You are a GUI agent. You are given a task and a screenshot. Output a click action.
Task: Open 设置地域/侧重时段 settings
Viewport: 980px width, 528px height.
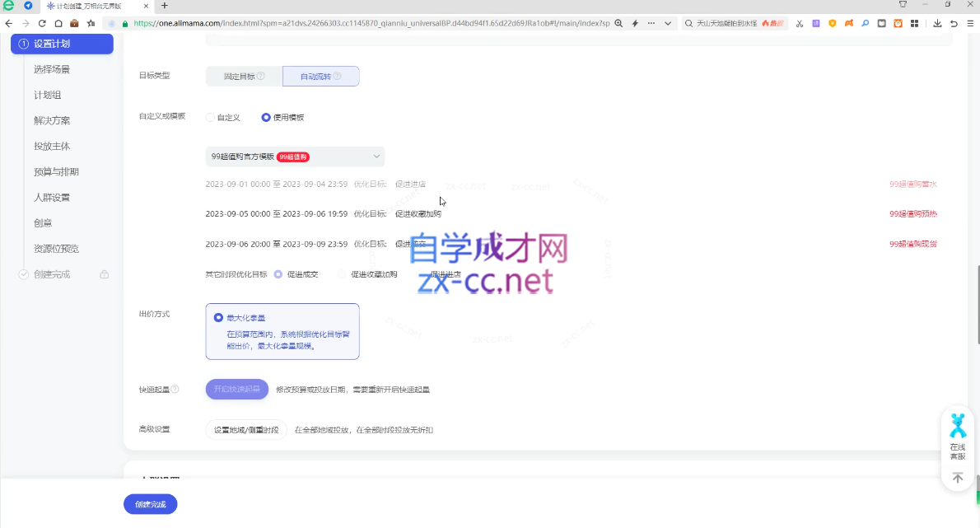tap(246, 430)
